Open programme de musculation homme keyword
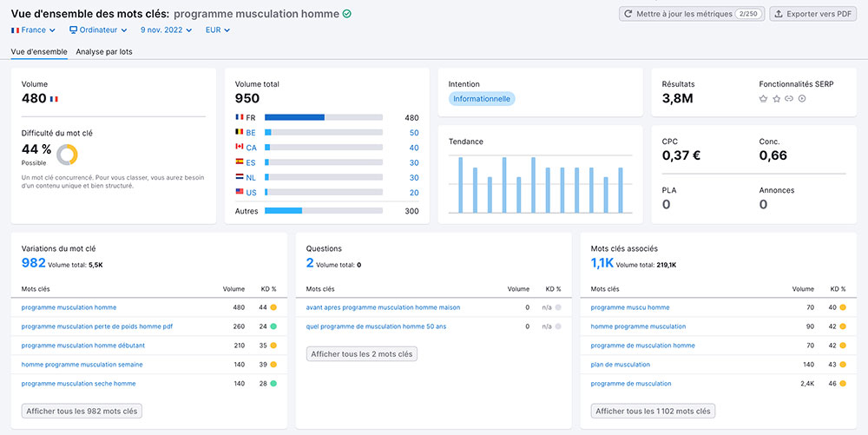This screenshot has width=868, height=435. pos(642,346)
